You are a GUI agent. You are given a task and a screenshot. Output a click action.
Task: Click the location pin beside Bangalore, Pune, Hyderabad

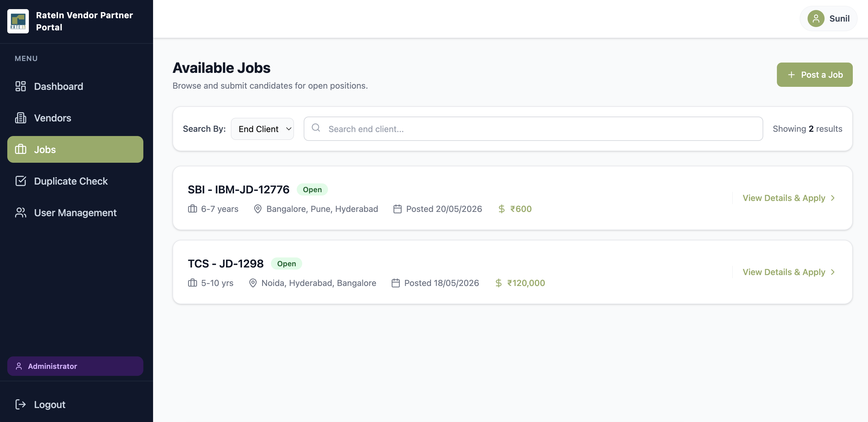[x=258, y=209]
